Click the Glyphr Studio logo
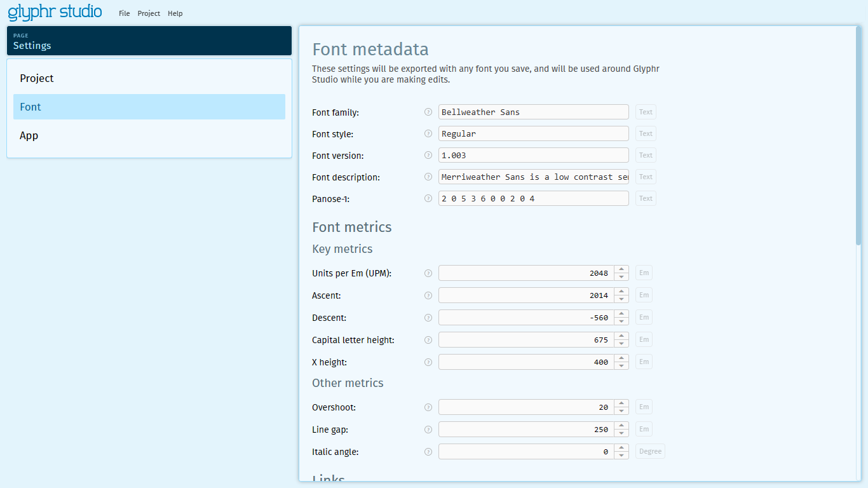 pyautogui.click(x=55, y=12)
